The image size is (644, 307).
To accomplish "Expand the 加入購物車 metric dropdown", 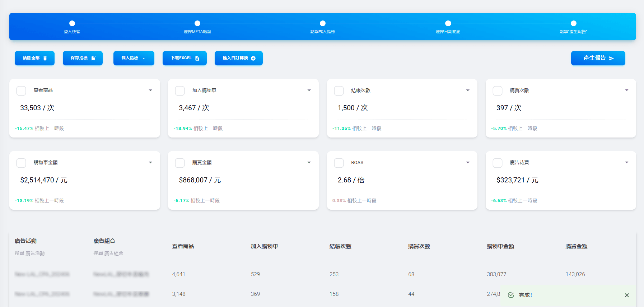I will pos(309,90).
